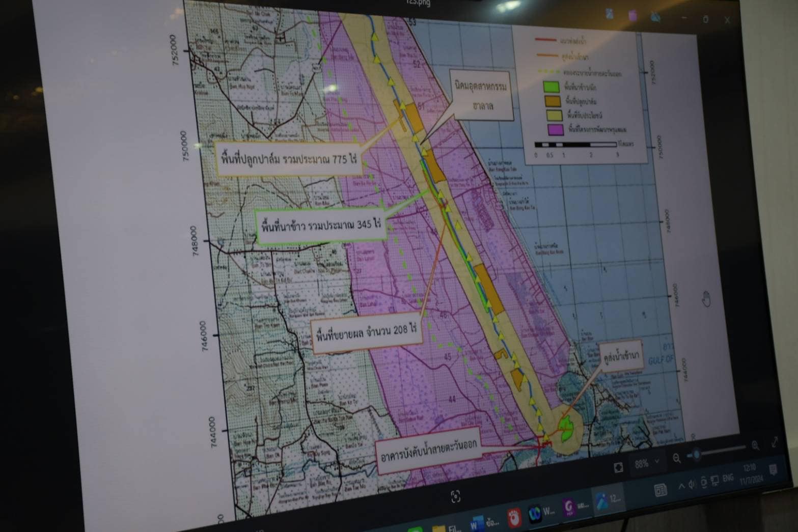This screenshot has width=798, height=532.
Task: Open the notification center icon
Action: coord(773,469)
